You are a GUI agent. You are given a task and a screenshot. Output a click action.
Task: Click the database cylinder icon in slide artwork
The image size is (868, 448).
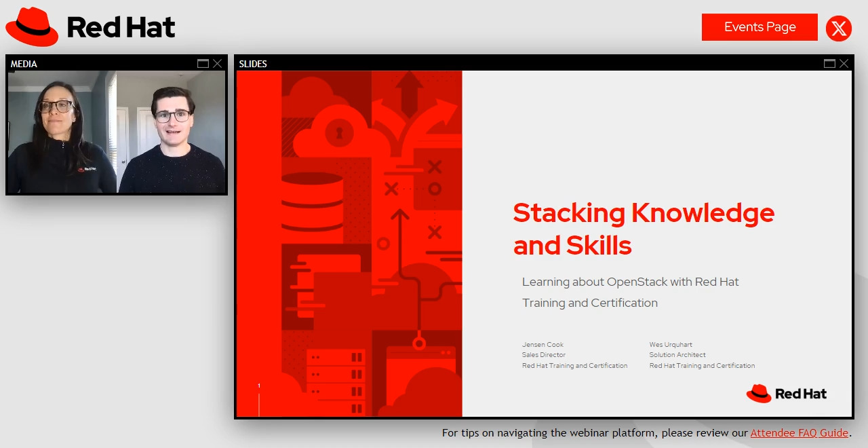pos(312,202)
